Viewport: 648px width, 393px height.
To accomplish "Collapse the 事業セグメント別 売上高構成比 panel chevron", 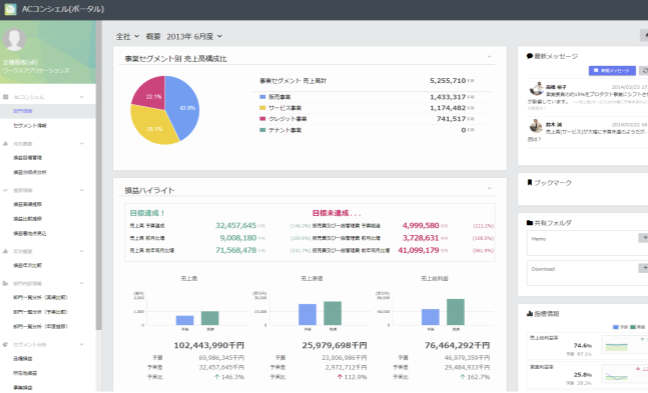I will point(489,57).
